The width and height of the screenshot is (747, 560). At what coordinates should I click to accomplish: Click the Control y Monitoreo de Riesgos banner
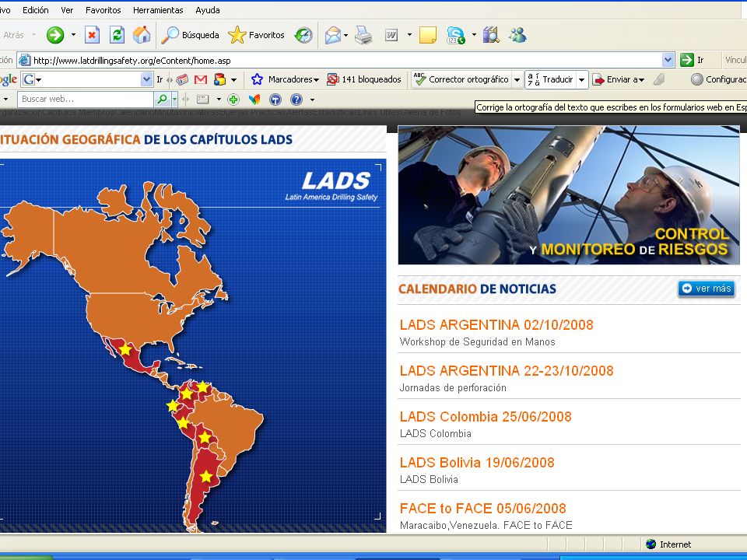(x=569, y=195)
